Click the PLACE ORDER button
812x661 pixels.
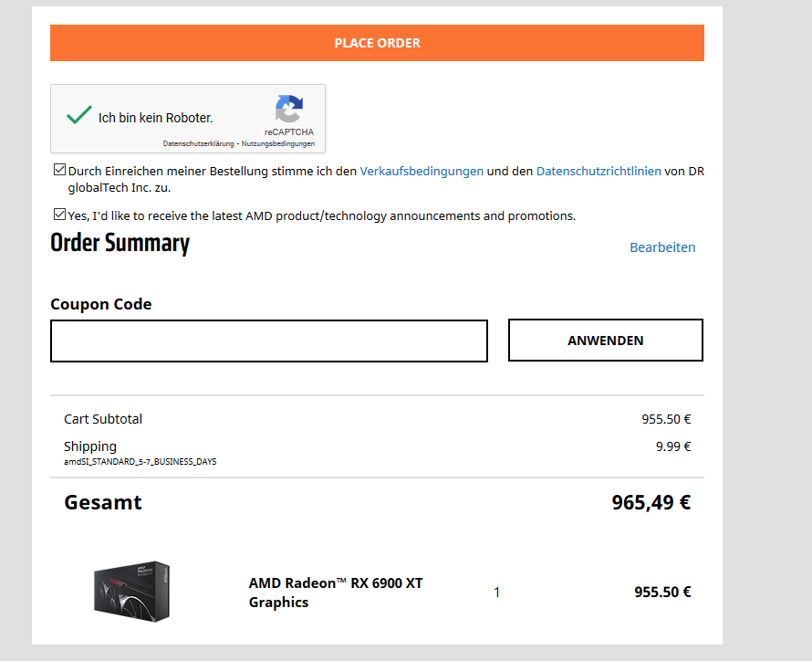(377, 43)
